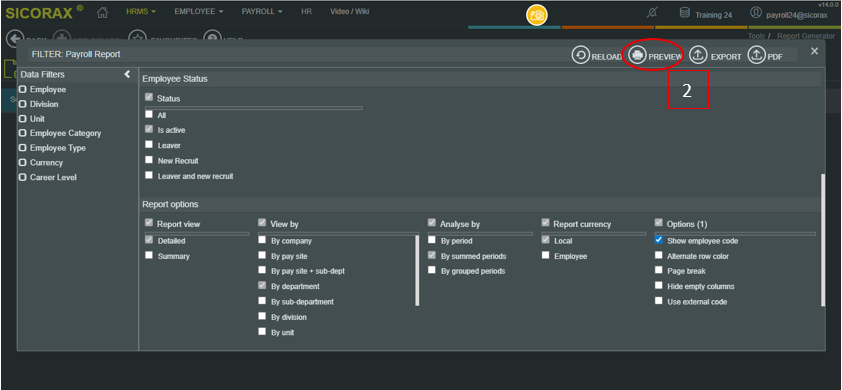
Task: Toggle the Report currency header checkbox
Action: [546, 222]
